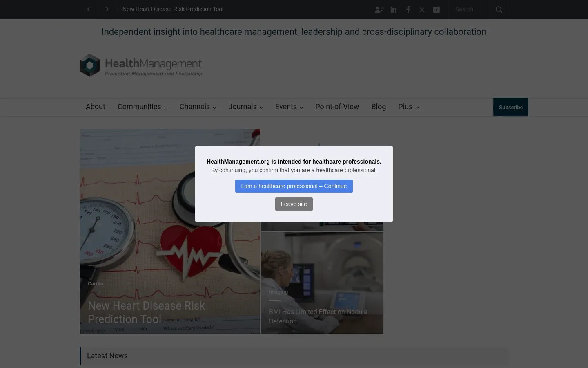This screenshot has width=588, height=368.
Task: Open the About menu item
Action: tap(96, 107)
